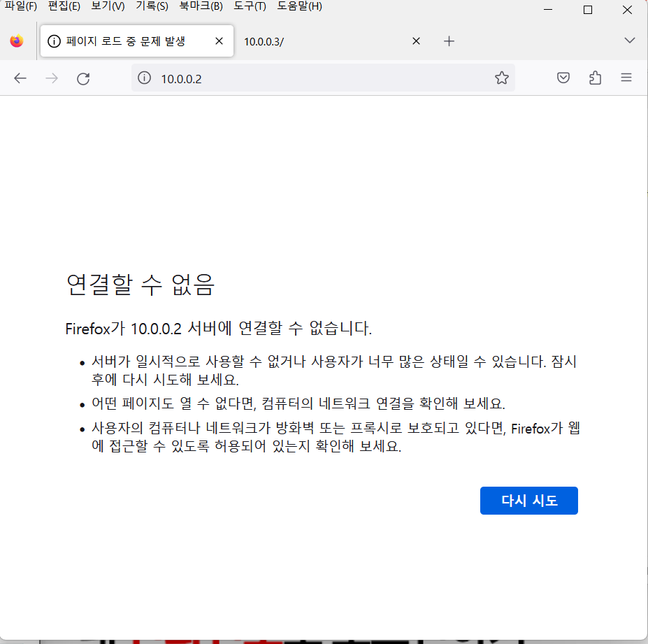648x644 pixels.
Task: Open the 편집(E) menu
Action: [64, 6]
